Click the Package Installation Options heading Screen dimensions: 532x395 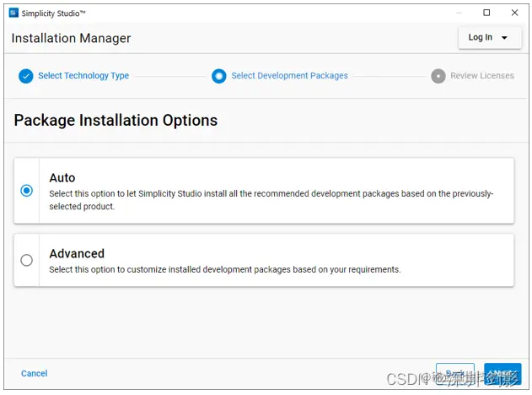click(116, 120)
